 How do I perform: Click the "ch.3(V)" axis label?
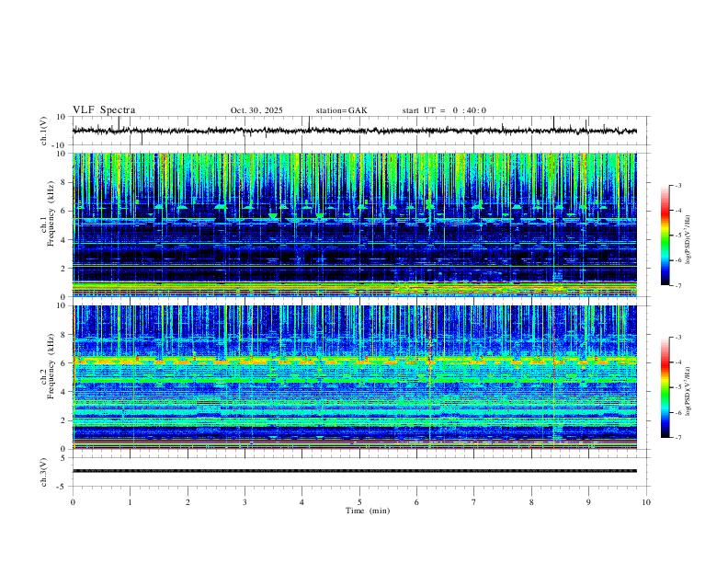(x=44, y=472)
